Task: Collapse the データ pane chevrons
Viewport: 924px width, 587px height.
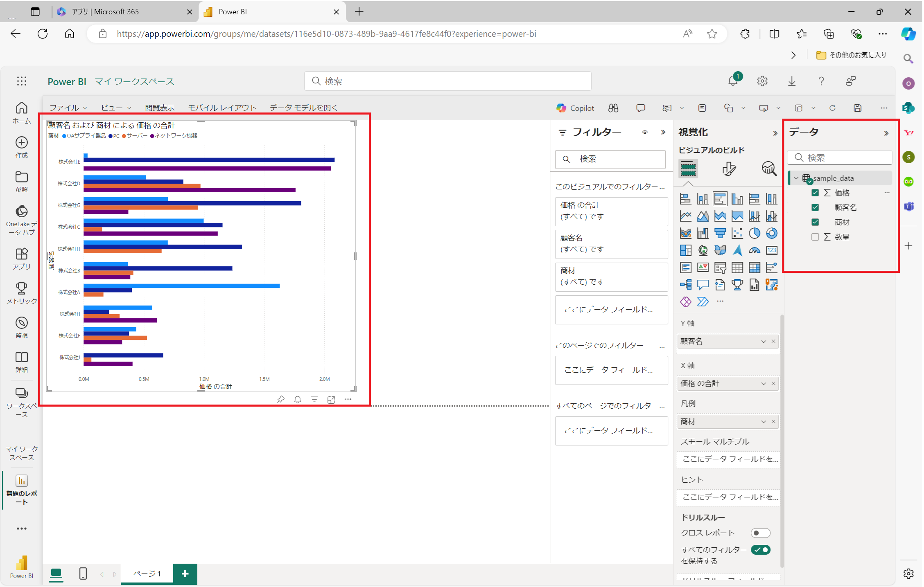Action: click(886, 133)
